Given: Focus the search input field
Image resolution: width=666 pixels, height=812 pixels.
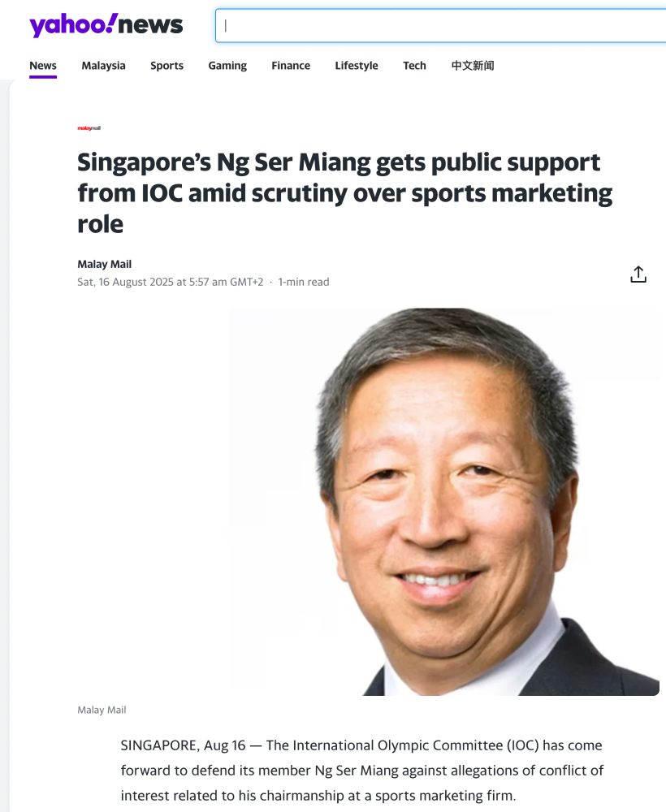Looking at the screenshot, I should [441, 25].
